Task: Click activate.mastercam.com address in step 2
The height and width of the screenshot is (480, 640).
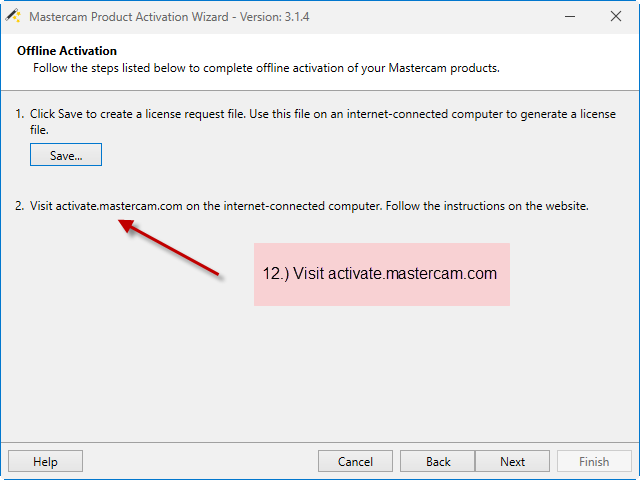Action: 119,206
